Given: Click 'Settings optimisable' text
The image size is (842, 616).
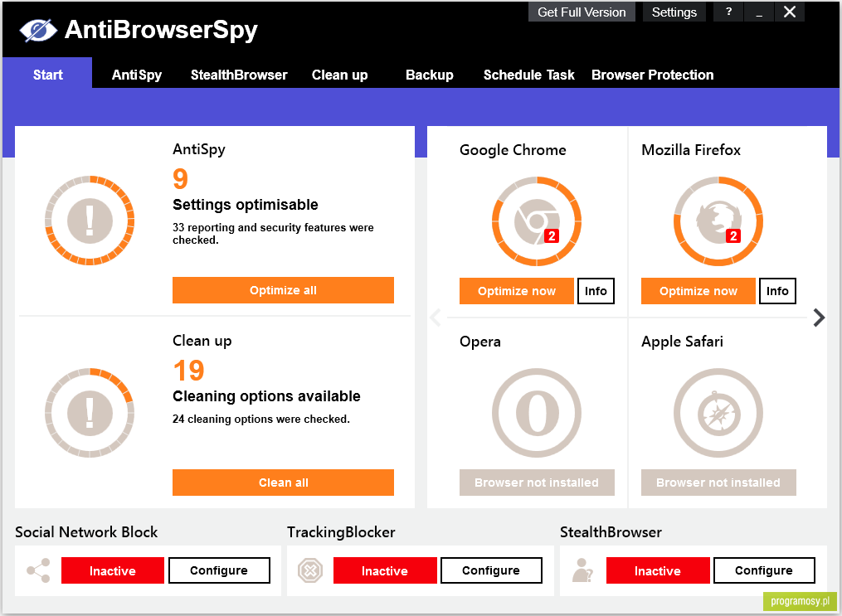Looking at the screenshot, I should coord(245,205).
